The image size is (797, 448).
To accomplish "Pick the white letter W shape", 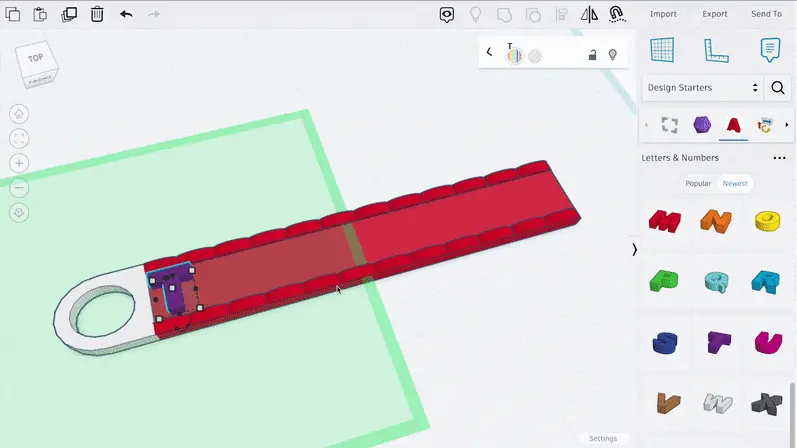I will point(718,403).
